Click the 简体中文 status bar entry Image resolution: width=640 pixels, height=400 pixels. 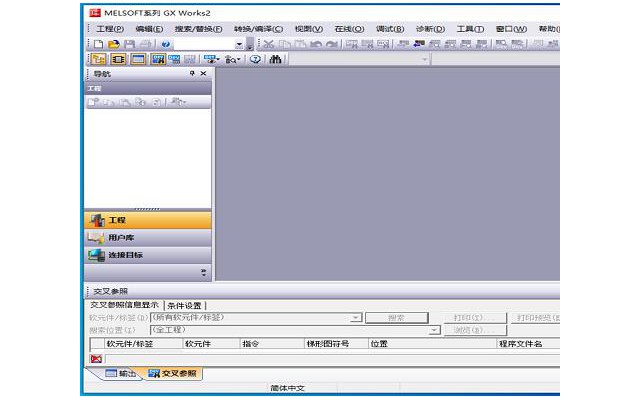[287, 388]
